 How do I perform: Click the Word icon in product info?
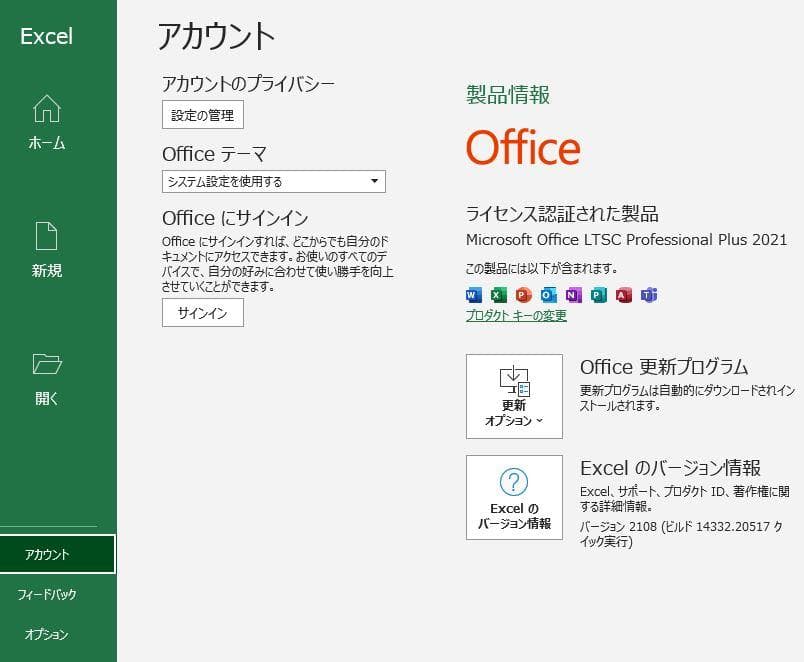[x=471, y=294]
